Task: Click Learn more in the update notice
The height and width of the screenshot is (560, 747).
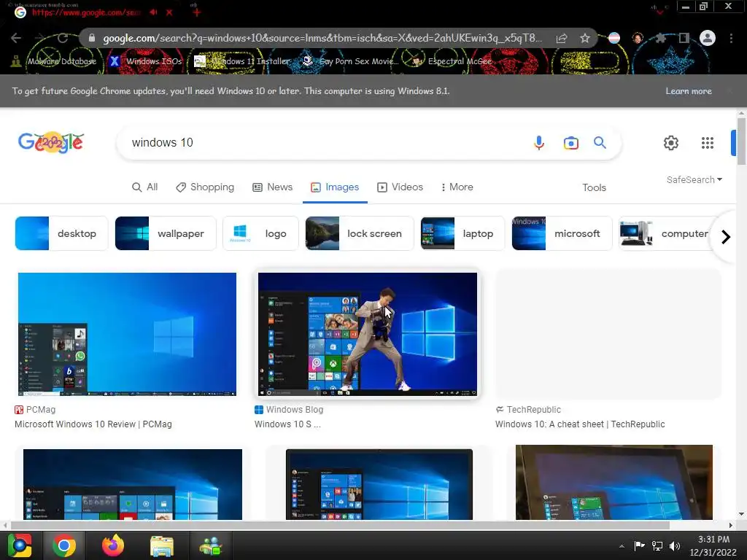Action: click(x=689, y=91)
